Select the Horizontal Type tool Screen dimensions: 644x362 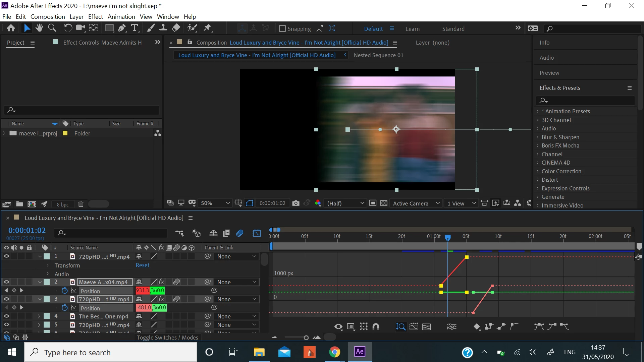coord(135,28)
